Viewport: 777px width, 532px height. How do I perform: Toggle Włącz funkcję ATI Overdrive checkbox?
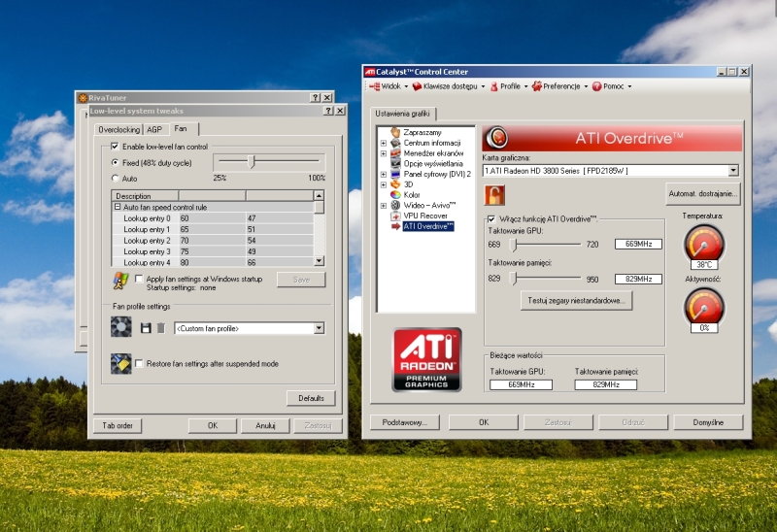[x=491, y=218]
